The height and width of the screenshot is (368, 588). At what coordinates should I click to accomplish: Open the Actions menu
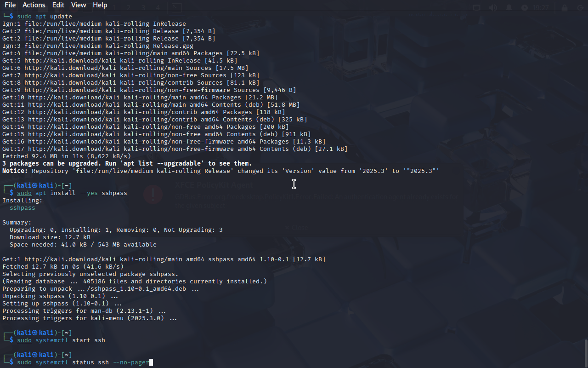tap(34, 5)
